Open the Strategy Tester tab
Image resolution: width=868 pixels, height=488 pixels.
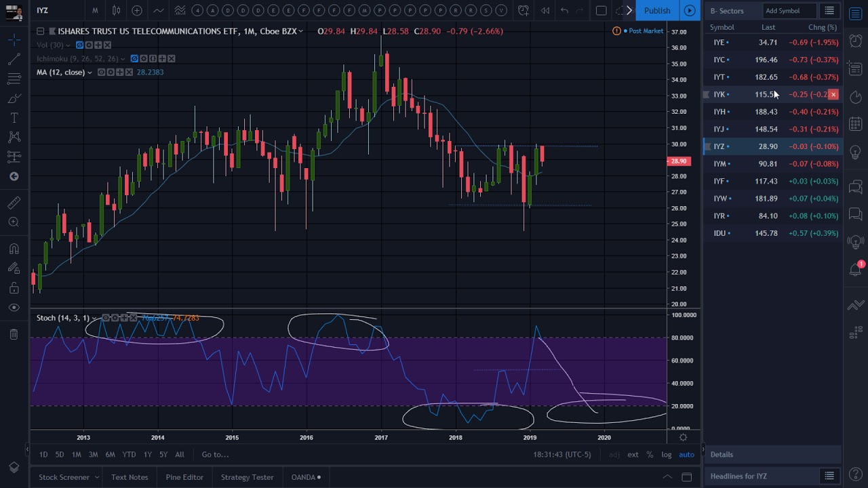click(247, 477)
